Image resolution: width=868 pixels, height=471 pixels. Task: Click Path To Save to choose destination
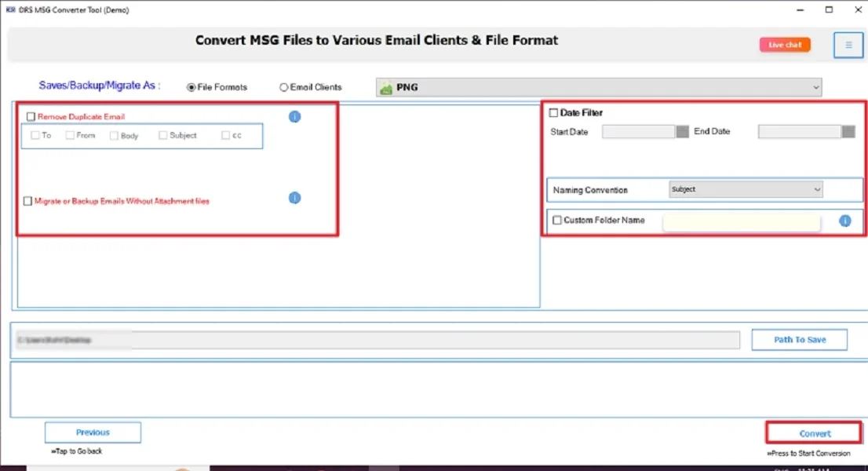coord(799,339)
